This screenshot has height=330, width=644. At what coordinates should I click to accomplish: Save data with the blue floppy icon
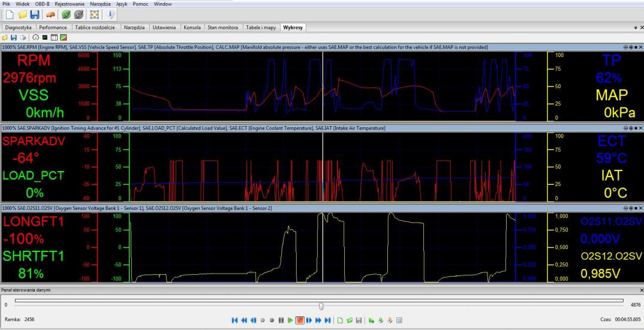tap(35, 14)
